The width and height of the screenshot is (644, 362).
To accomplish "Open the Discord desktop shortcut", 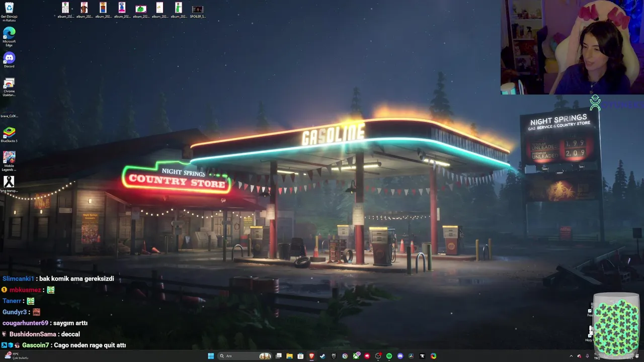I will (9, 60).
